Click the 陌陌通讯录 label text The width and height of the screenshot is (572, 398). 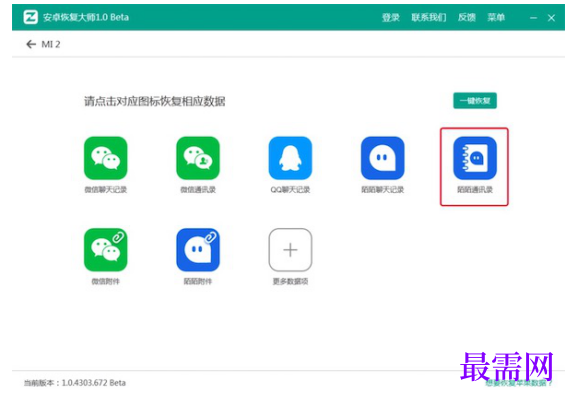pos(475,190)
